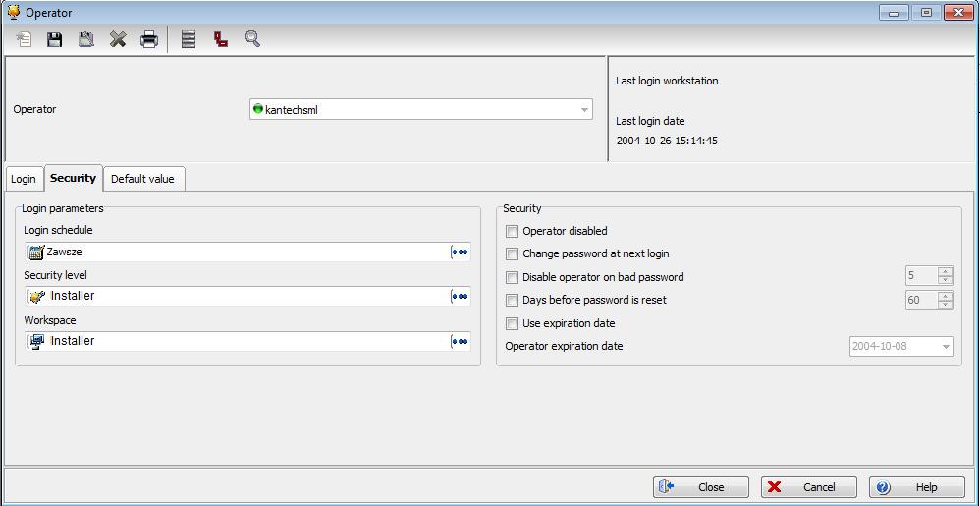Increase the days before reset spinner
The image size is (980, 506).
click(x=946, y=296)
